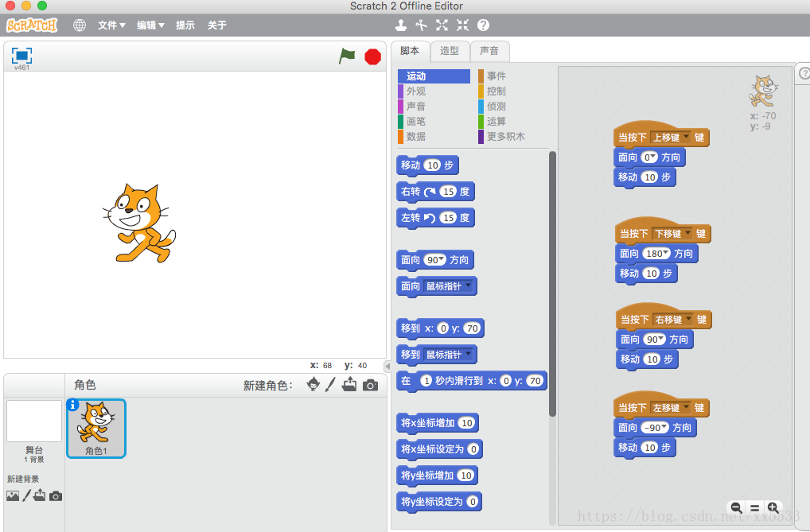Switch to the 造型 tab
This screenshot has width=810, height=532.
pyautogui.click(x=450, y=51)
